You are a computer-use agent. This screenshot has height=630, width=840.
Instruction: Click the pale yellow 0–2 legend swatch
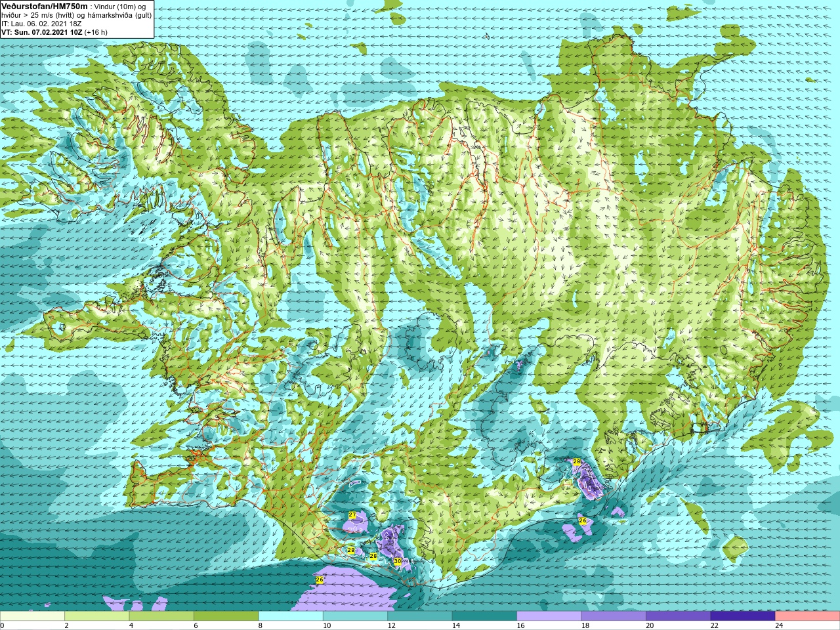coord(32,616)
